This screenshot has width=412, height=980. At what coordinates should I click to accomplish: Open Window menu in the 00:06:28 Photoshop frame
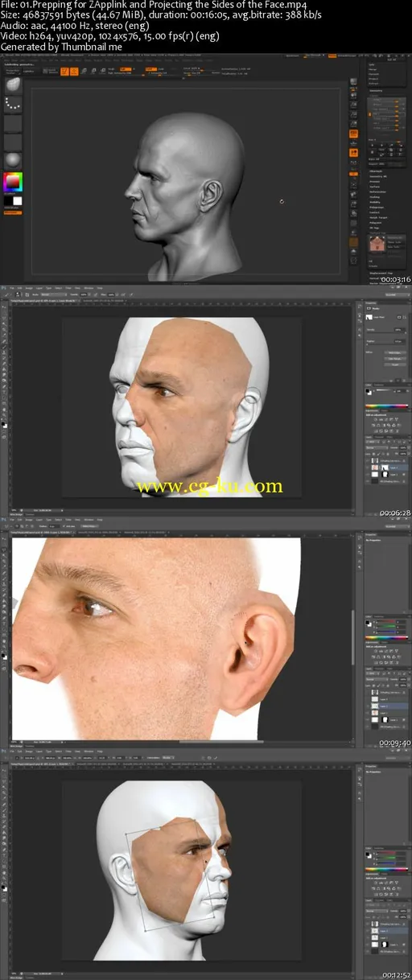click(x=89, y=288)
